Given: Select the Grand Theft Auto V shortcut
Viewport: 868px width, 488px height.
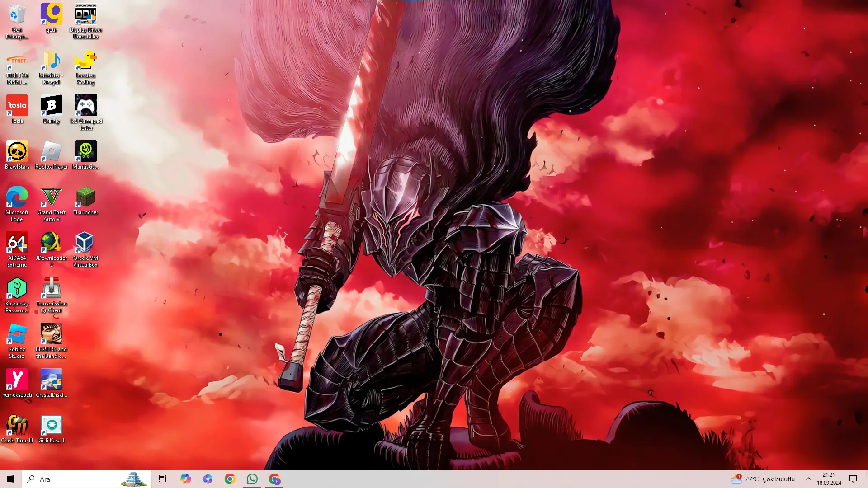Looking at the screenshot, I should 52,204.
